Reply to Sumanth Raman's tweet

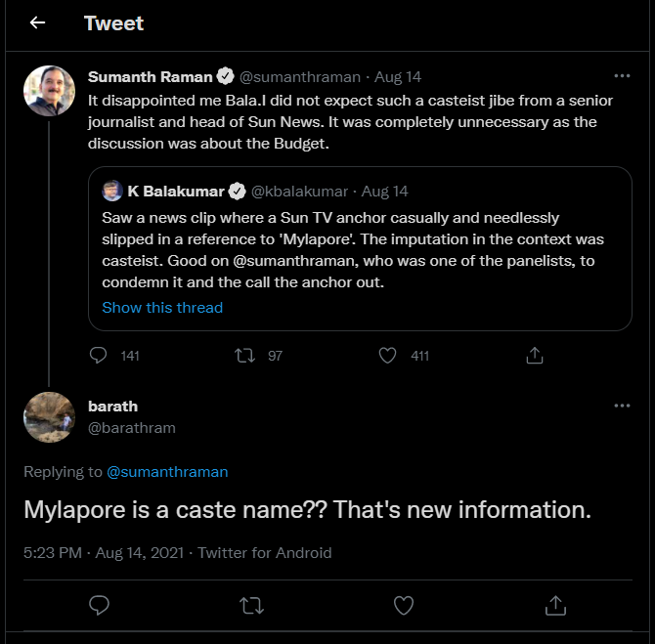tap(99, 355)
